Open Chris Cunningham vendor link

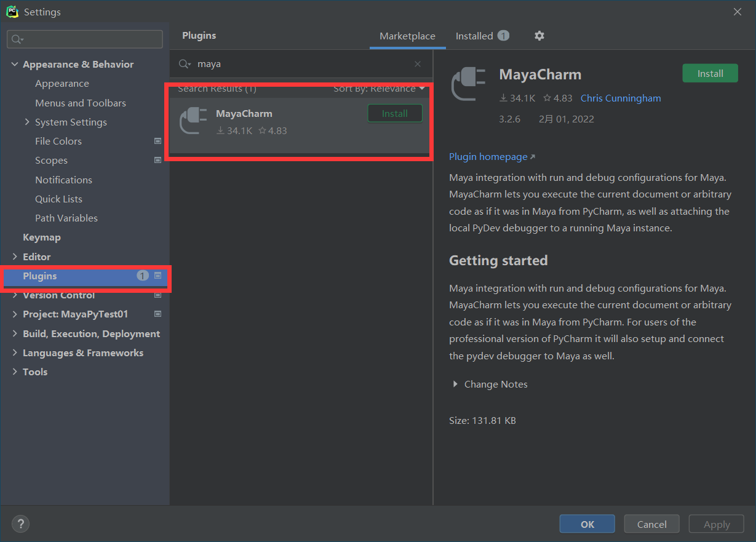(621, 98)
